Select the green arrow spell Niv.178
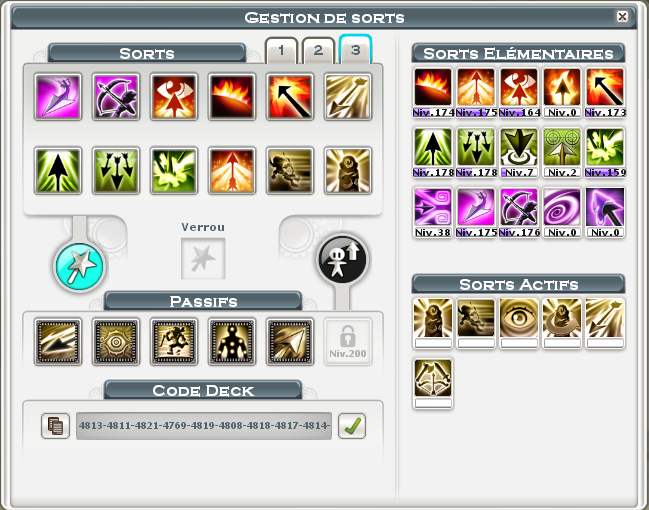This screenshot has width=649, height=510. (x=433, y=152)
